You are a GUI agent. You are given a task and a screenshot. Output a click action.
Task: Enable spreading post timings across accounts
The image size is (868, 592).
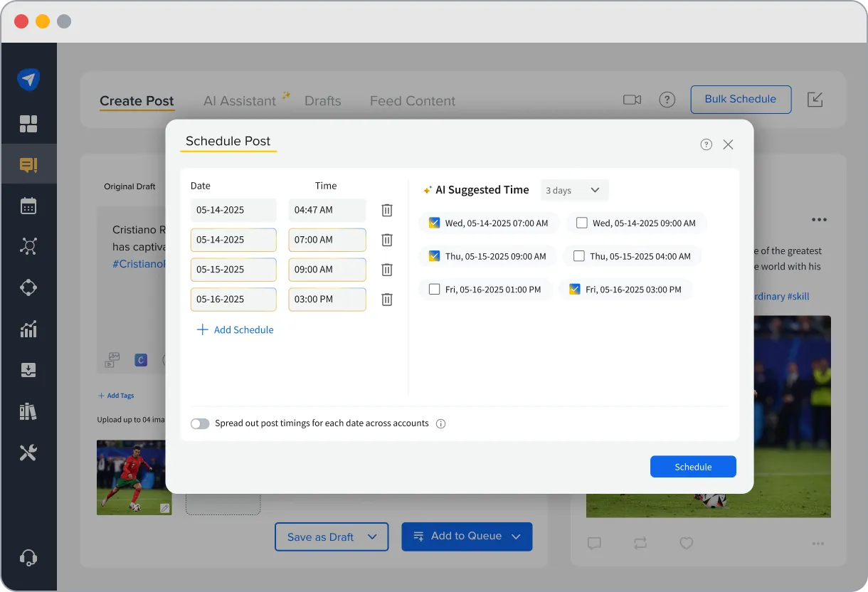200,423
